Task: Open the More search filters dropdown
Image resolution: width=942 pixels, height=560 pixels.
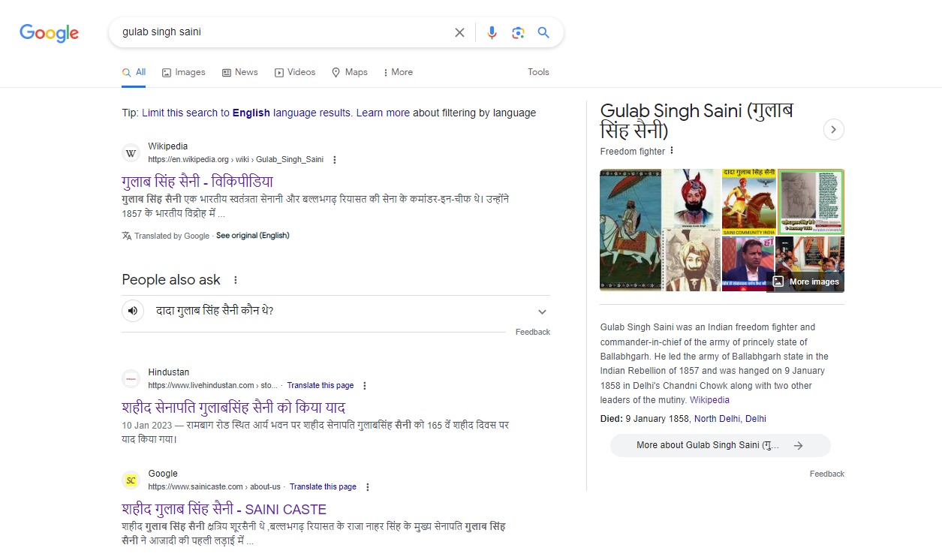Action: point(398,72)
